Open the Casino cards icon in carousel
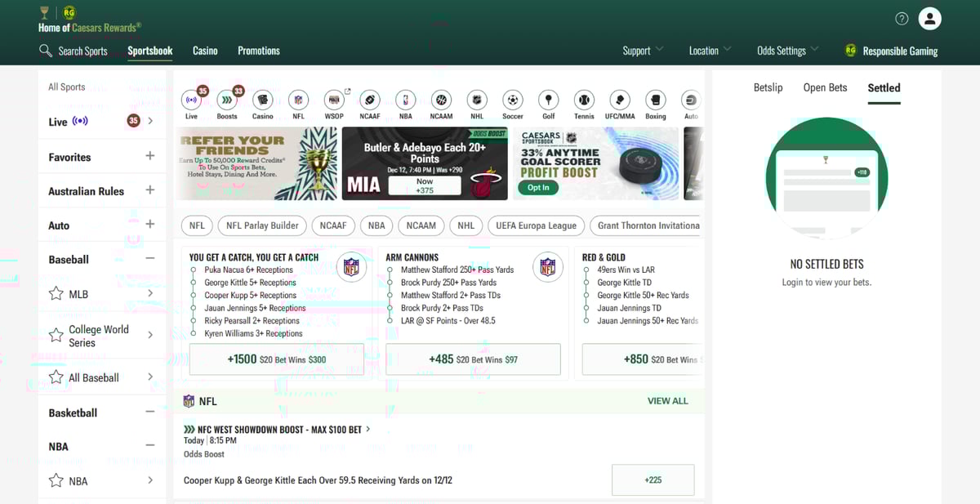This screenshot has height=504, width=980. (263, 100)
